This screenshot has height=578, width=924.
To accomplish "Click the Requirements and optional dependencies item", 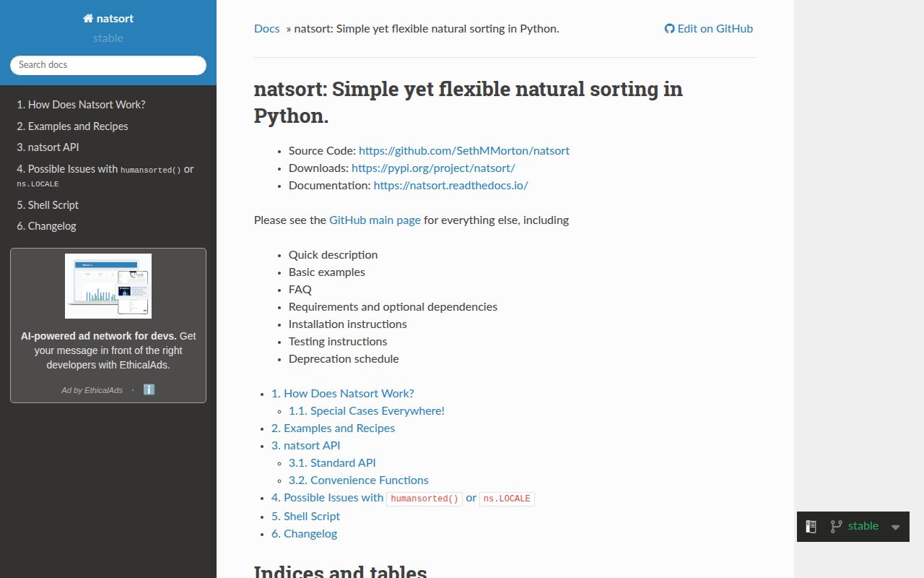I will (x=393, y=307).
